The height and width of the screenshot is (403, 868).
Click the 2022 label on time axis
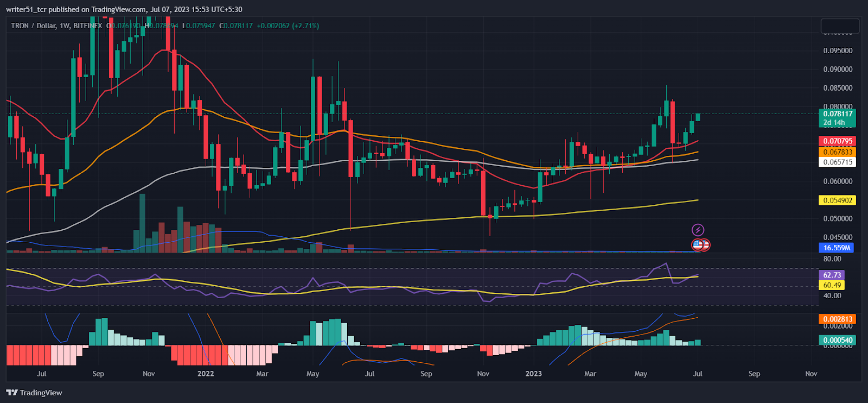click(x=206, y=374)
